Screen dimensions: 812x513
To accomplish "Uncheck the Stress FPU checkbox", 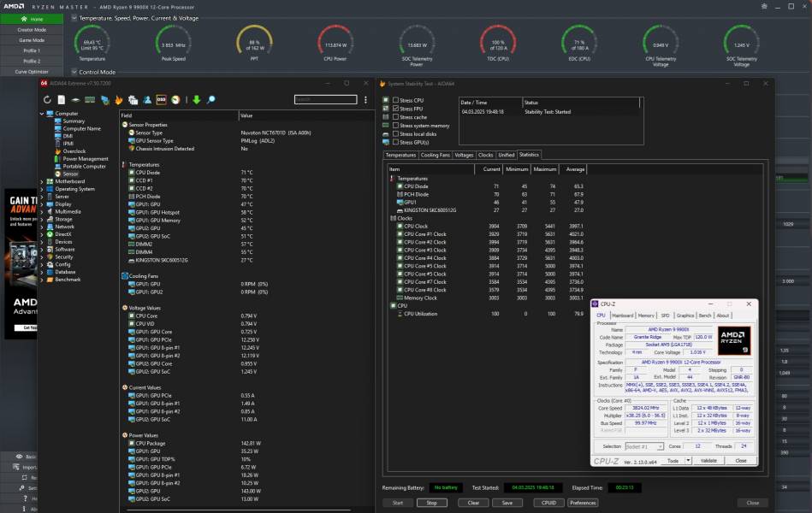I will pyautogui.click(x=395, y=109).
